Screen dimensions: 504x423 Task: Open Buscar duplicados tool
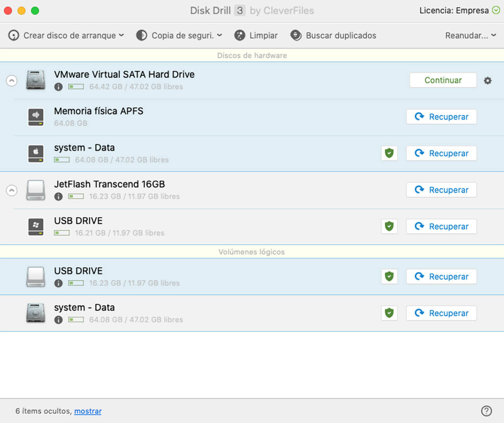pyautogui.click(x=333, y=35)
